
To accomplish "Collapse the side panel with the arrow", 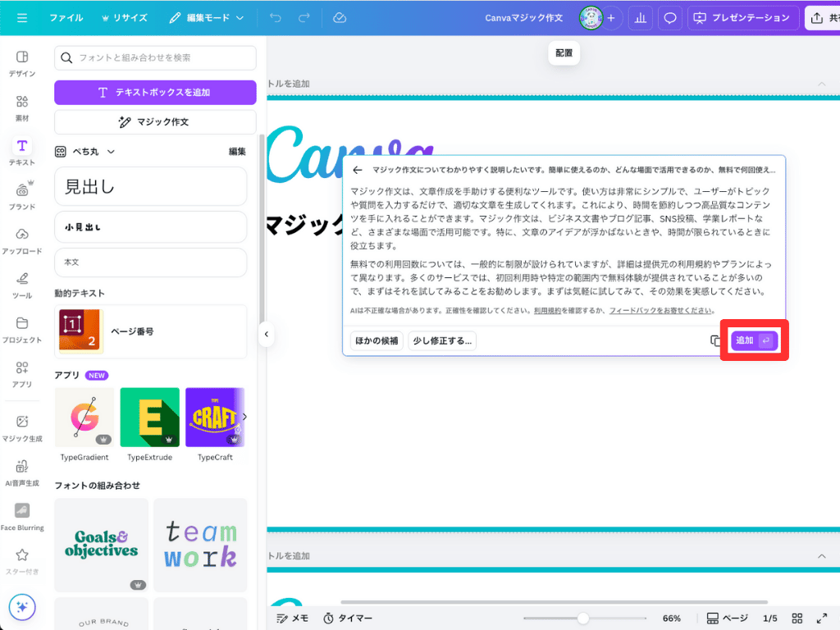I will point(267,335).
